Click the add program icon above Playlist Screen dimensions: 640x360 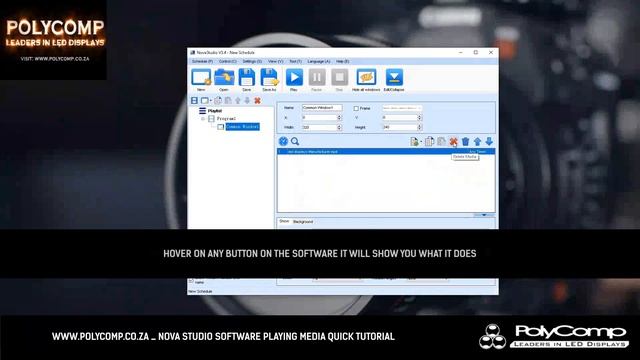pos(194,100)
